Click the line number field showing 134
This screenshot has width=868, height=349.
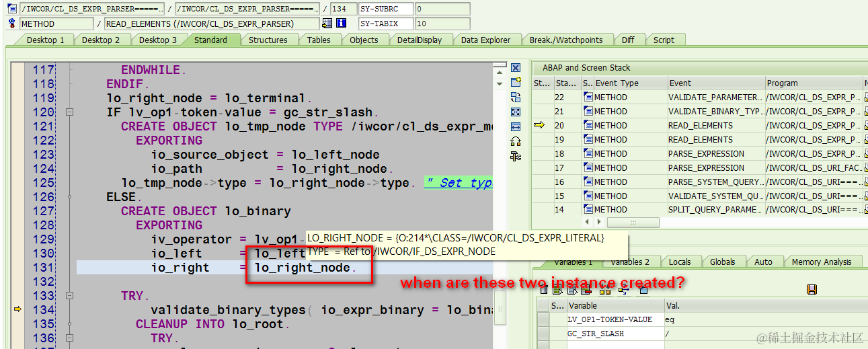343,9
